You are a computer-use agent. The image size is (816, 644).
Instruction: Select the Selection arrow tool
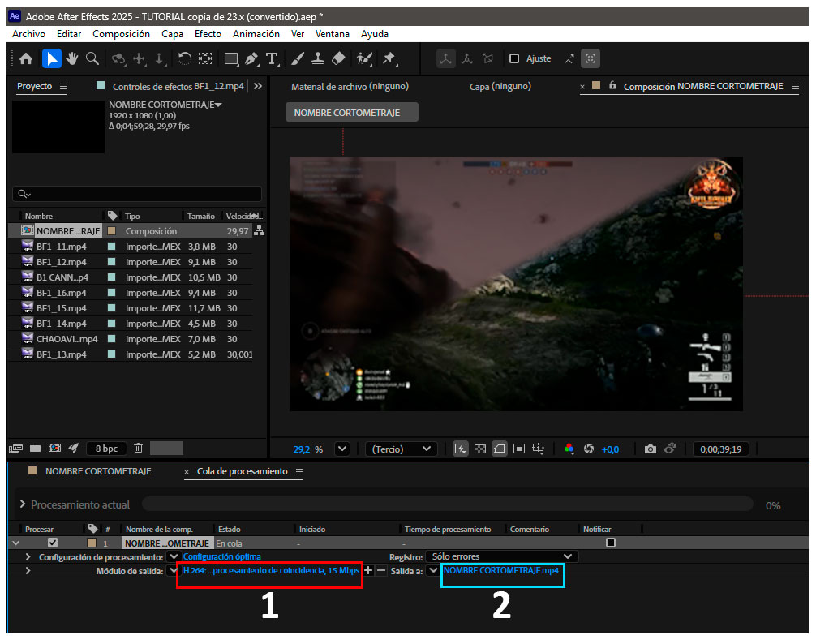(52, 58)
